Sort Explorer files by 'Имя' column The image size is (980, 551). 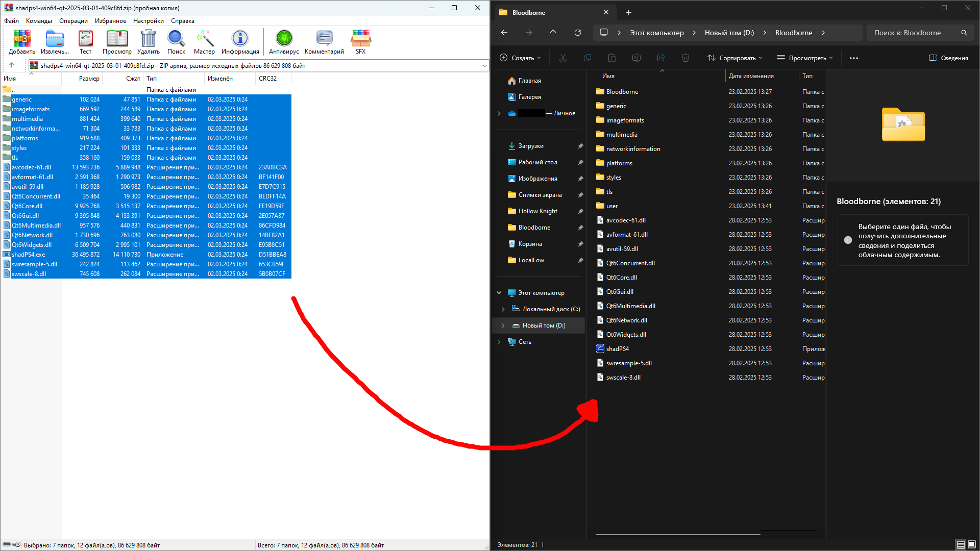point(660,76)
